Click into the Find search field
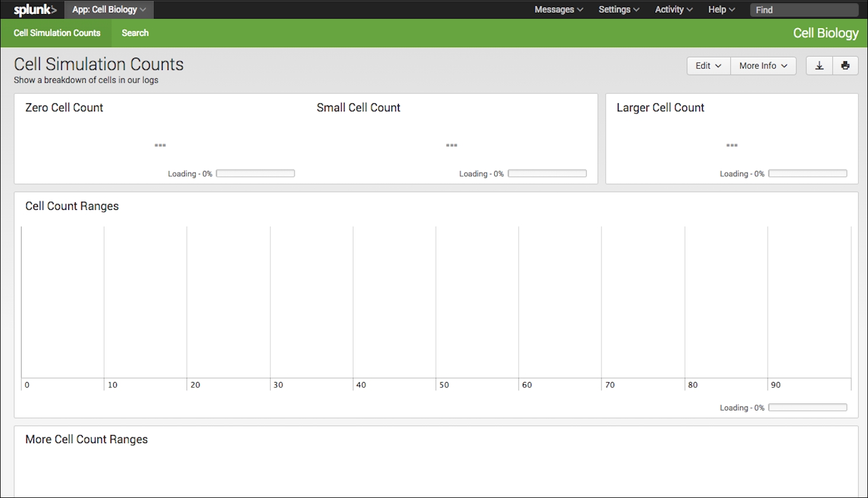 pos(804,10)
